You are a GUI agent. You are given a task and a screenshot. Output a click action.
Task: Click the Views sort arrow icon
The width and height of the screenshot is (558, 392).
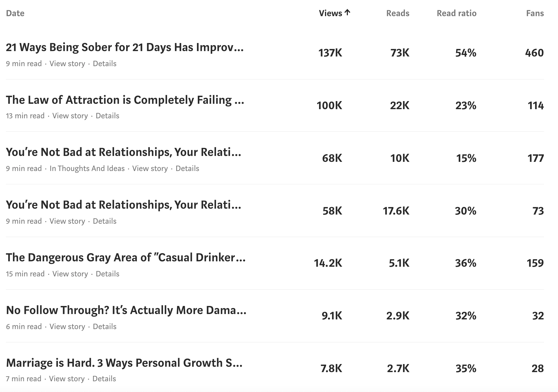[347, 13]
